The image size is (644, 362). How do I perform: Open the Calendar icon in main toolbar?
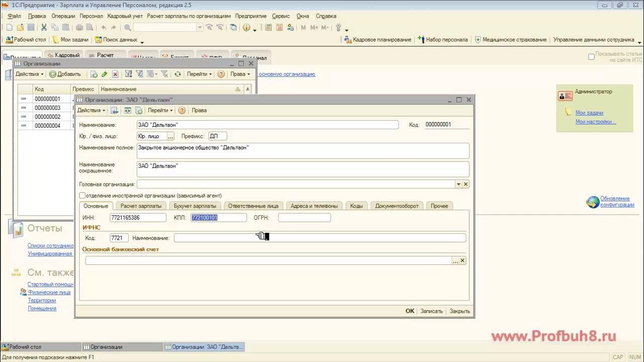[279, 28]
